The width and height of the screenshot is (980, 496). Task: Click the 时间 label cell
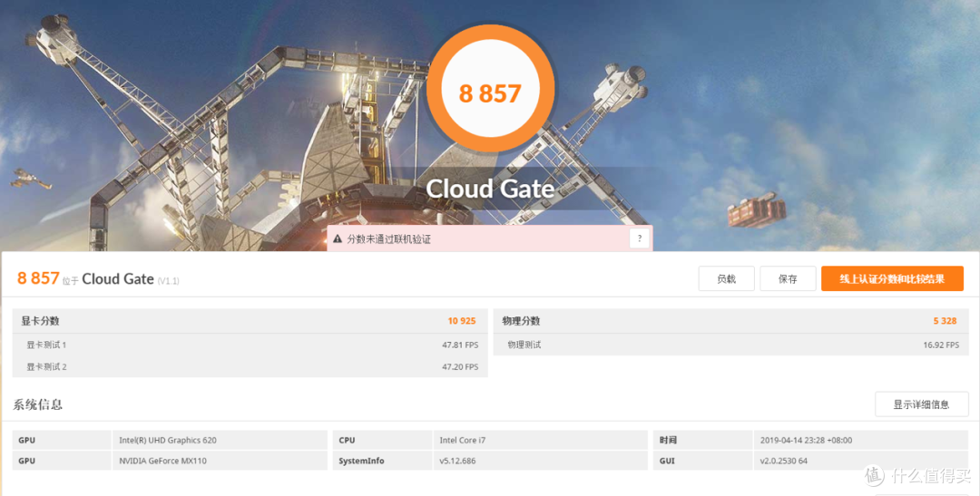[x=702, y=440]
